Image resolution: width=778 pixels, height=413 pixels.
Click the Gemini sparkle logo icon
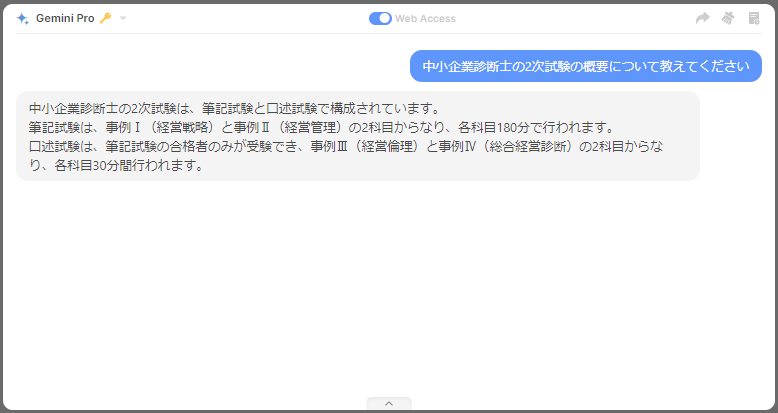pos(22,18)
